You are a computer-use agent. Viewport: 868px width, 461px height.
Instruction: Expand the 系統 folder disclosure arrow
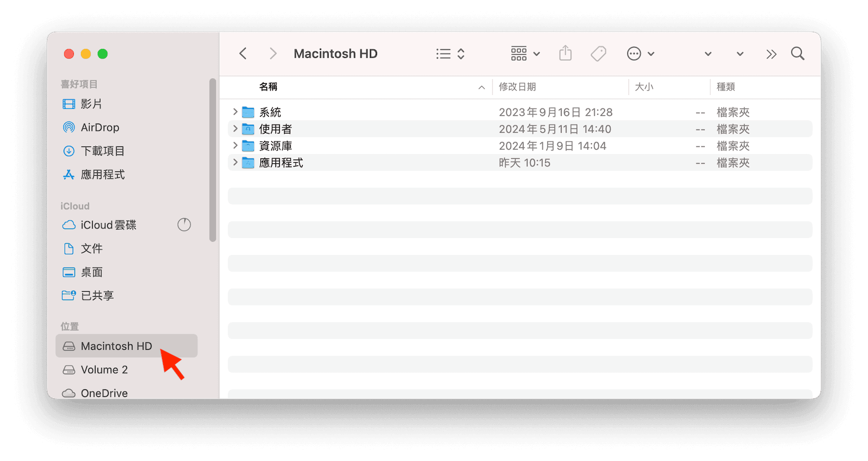pyautogui.click(x=235, y=112)
